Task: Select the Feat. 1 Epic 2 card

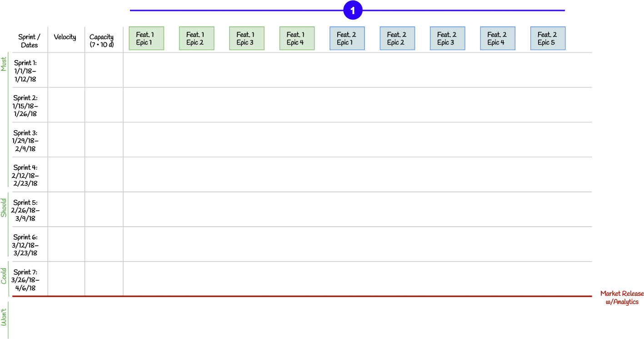Action: [x=196, y=38]
